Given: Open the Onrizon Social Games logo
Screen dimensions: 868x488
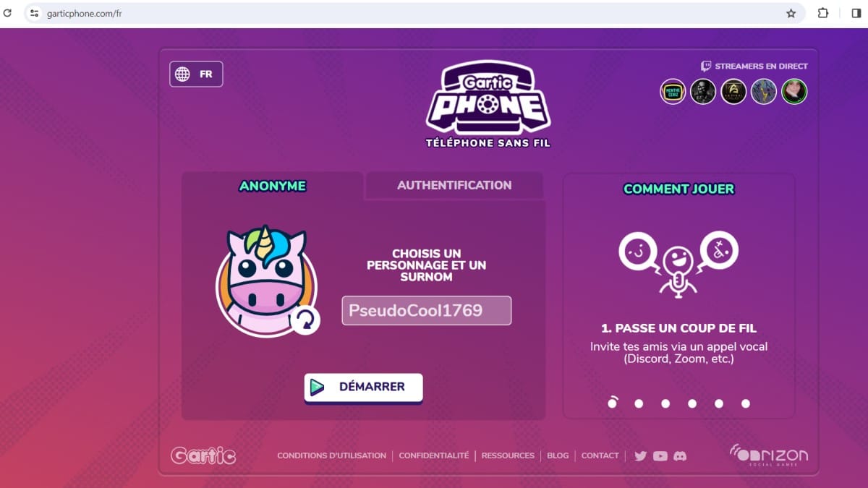Looking at the screenshot, I should 768,455.
